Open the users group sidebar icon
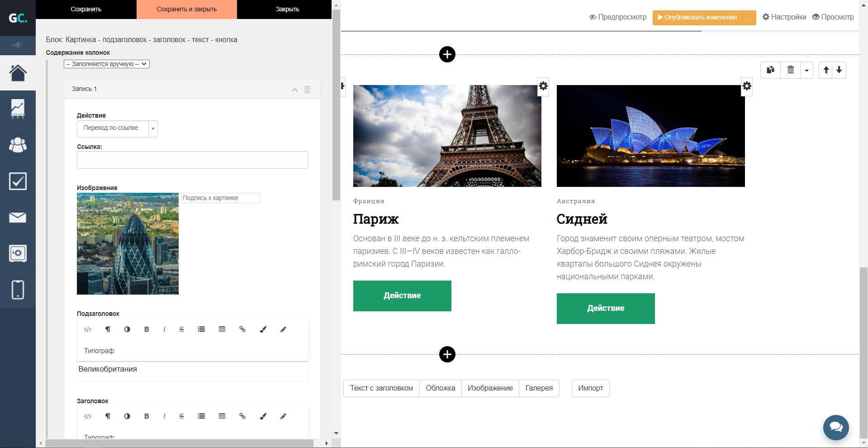This screenshot has width=868, height=448. pos(18,145)
